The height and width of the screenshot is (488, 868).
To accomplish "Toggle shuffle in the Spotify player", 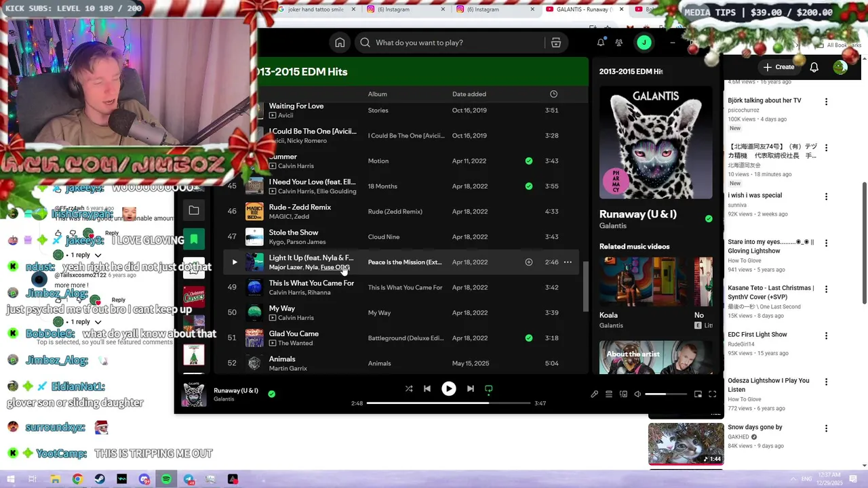I will click(x=409, y=389).
